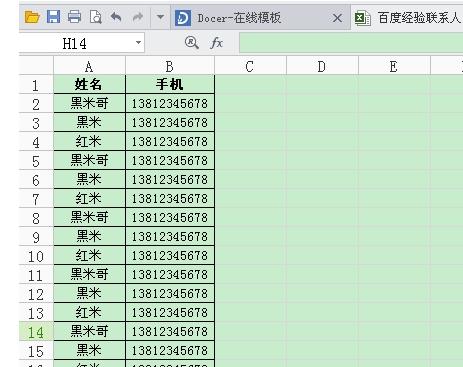Open print preview icon
This screenshot has width=463, height=367.
tap(96, 17)
